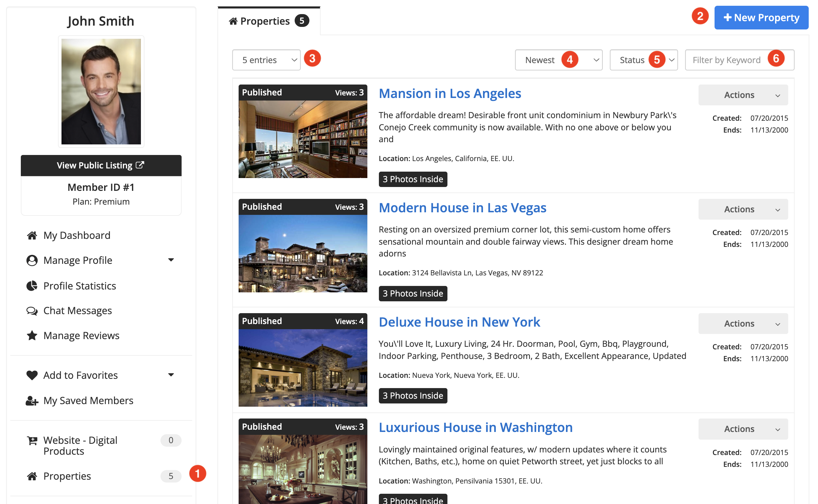Click the My Dashboard home icon
Image resolution: width=818 pixels, height=504 pixels.
coord(32,236)
